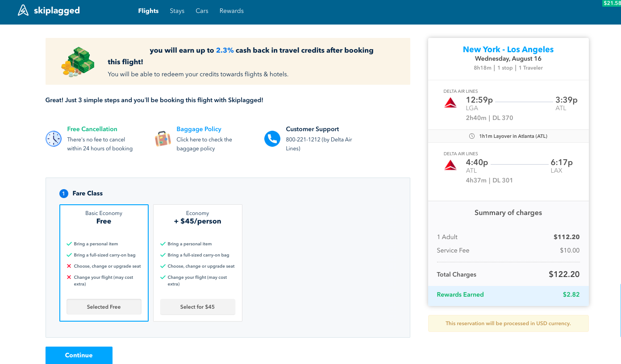Click the green checkmark beside Bring a personal item
The image size is (621, 364).
pos(69,244)
